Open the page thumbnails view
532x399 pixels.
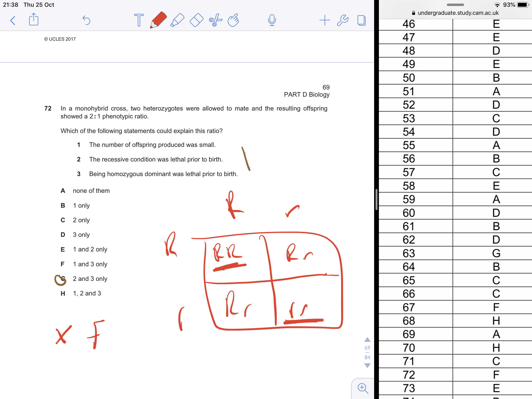tap(361, 20)
